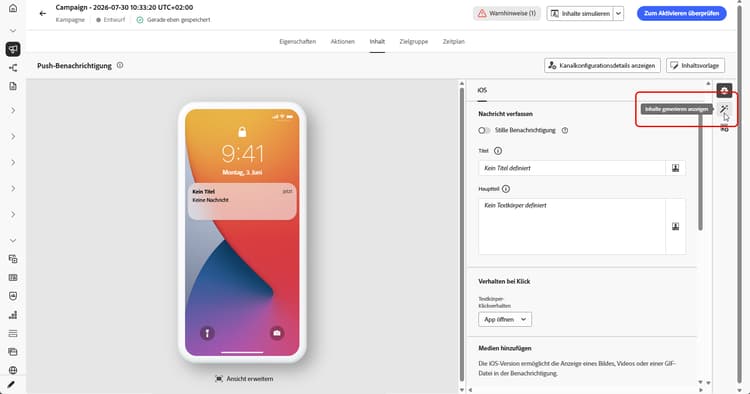The width and height of the screenshot is (750, 394).
Task: Switch to the Eigenschaften tab
Action: (298, 42)
